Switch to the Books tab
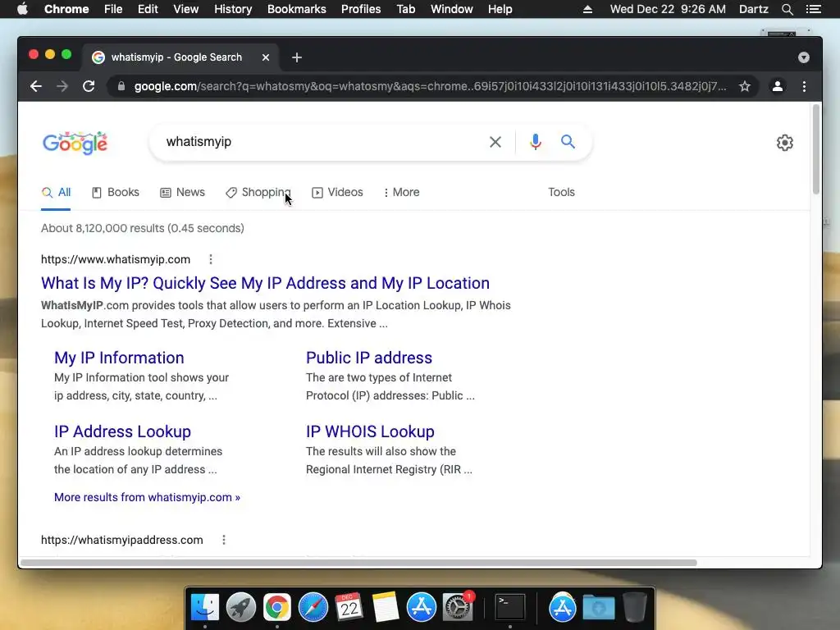Viewport: 840px width, 630px height. [x=116, y=192]
